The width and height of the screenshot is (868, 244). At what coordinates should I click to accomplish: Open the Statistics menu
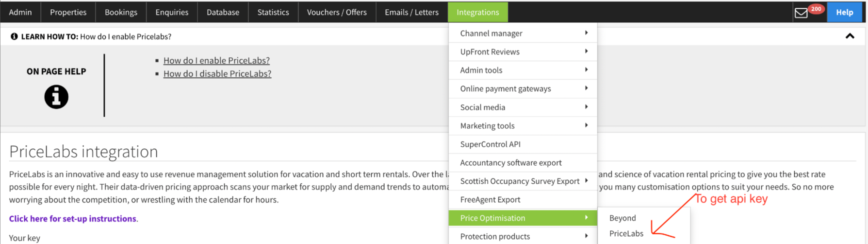pyautogui.click(x=273, y=12)
